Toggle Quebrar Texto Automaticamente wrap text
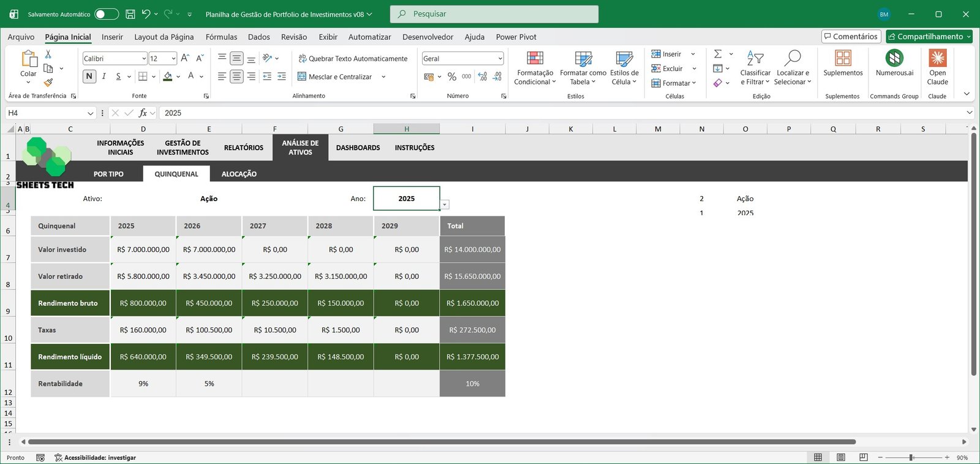980x464 pixels. coord(353,59)
